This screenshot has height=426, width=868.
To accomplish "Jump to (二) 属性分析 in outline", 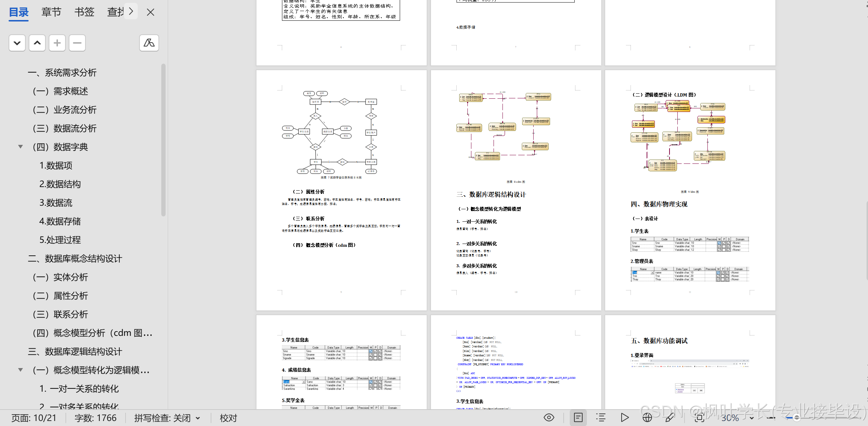I will 60,296.
